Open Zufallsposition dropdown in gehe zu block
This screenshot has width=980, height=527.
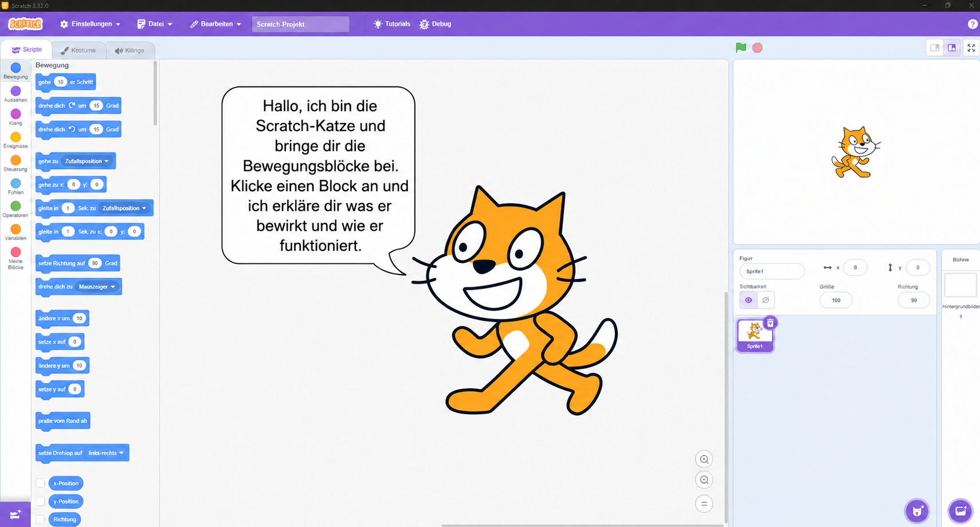[87, 161]
